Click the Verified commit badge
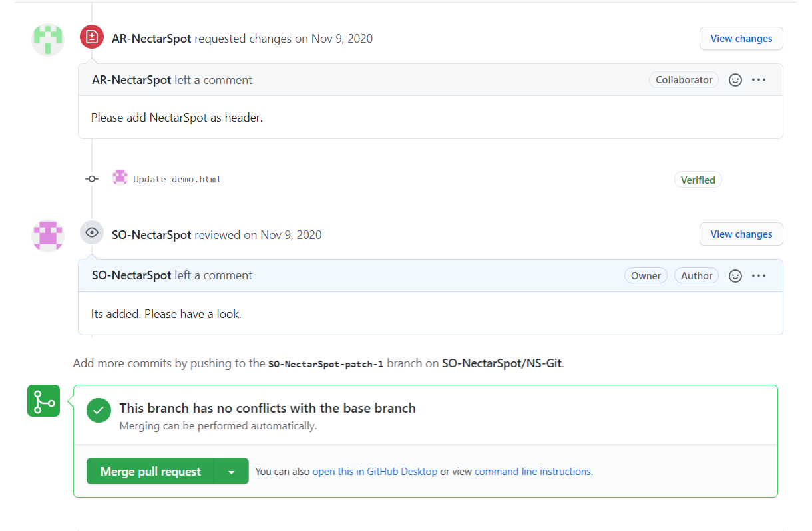The width and height of the screenshot is (812, 531). pos(698,180)
